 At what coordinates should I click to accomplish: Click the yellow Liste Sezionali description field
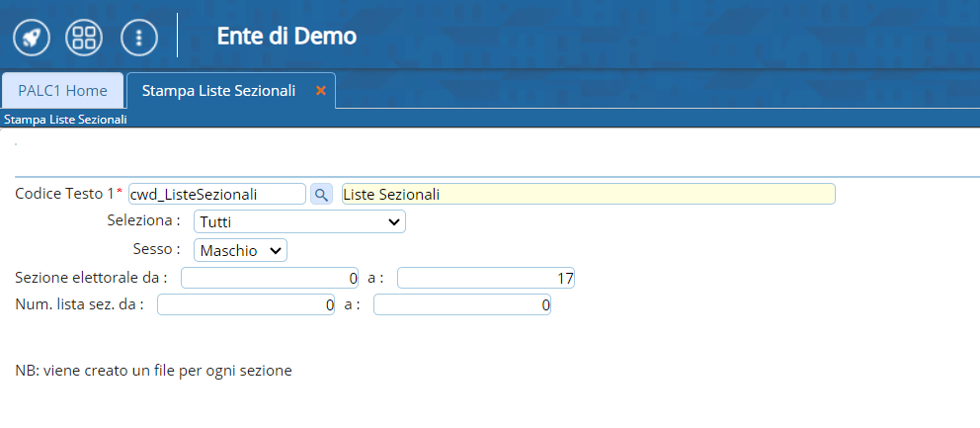coord(588,194)
